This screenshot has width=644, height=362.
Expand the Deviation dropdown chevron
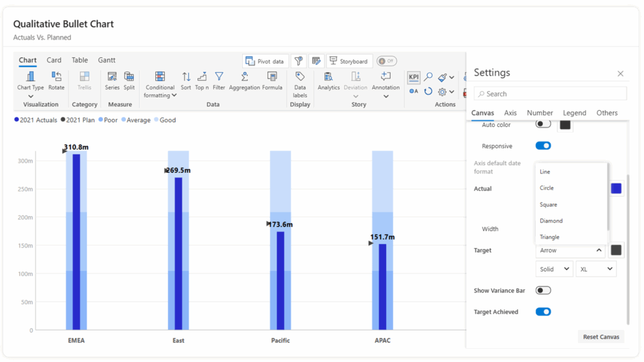[355, 96]
